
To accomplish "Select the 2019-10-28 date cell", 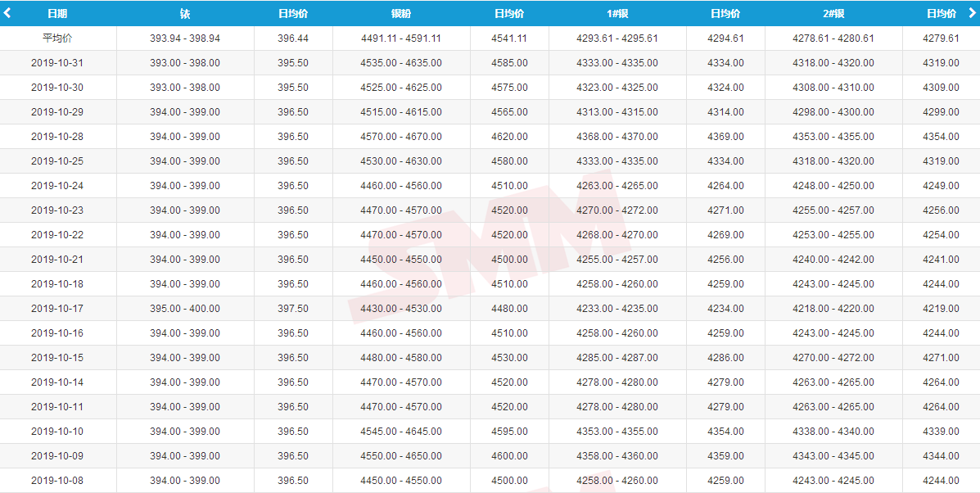I will click(57, 137).
